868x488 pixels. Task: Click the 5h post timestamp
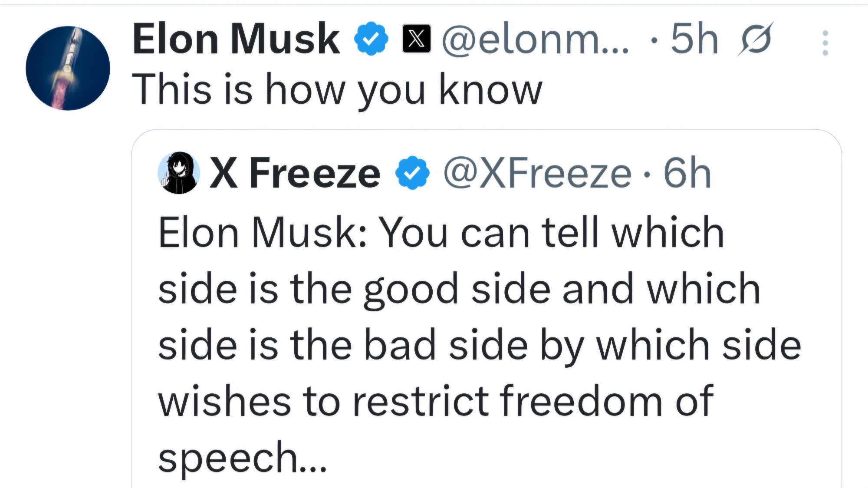pos(694,39)
